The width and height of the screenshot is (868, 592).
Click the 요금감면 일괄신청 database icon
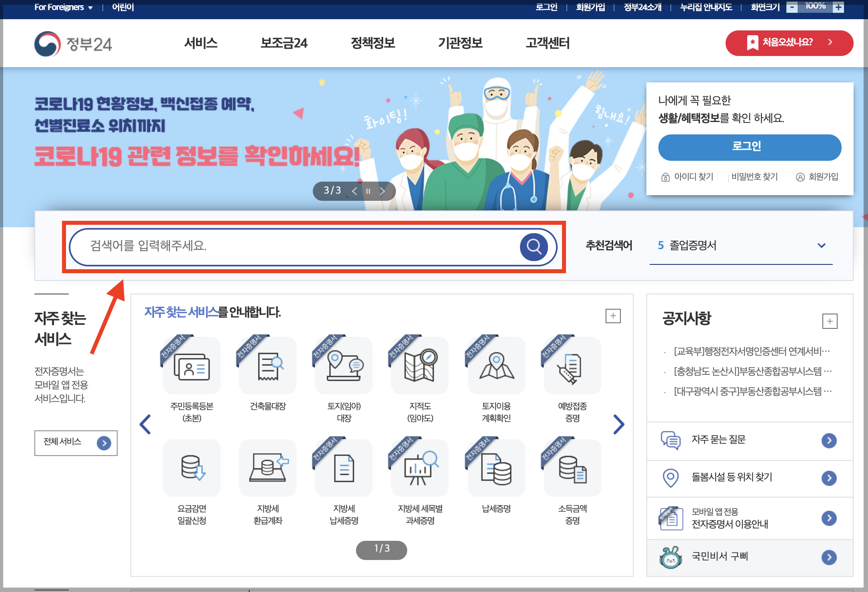192,468
